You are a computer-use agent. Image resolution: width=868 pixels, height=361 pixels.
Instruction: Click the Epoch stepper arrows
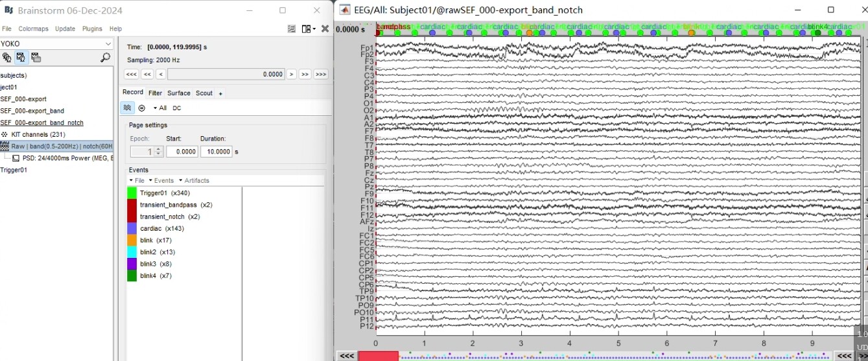point(158,152)
